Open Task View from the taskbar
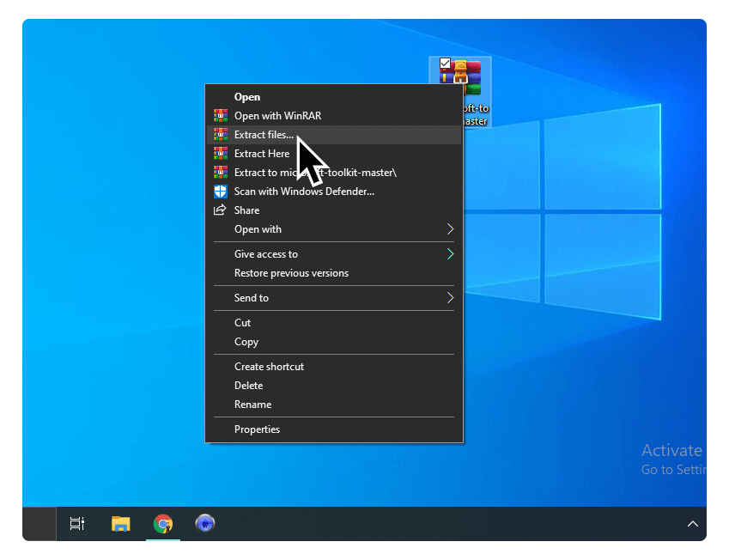This screenshot has height=560, width=729. 77,524
